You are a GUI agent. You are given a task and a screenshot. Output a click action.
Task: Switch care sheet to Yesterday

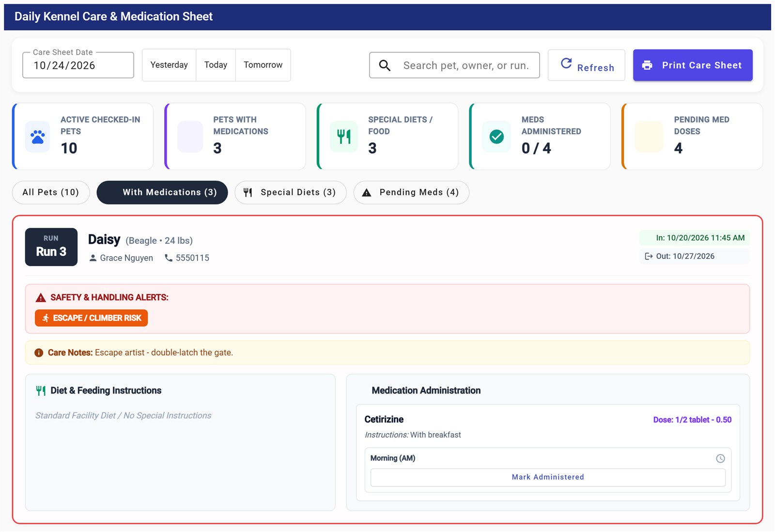click(169, 65)
